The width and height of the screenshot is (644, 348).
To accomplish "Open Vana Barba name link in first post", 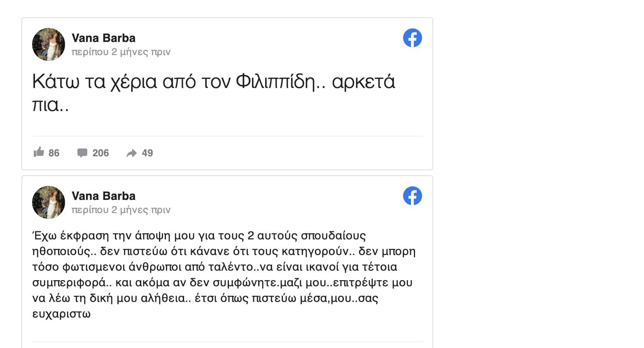I will point(103,38).
